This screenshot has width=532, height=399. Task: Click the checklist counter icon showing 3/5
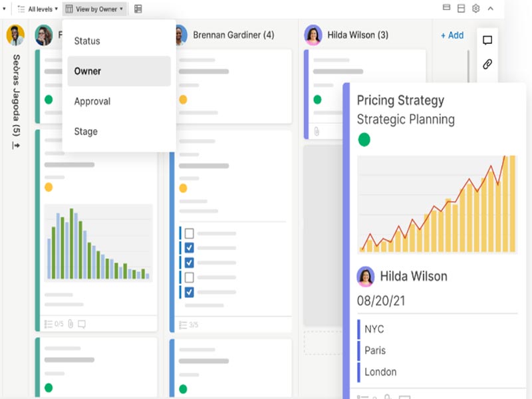click(183, 324)
